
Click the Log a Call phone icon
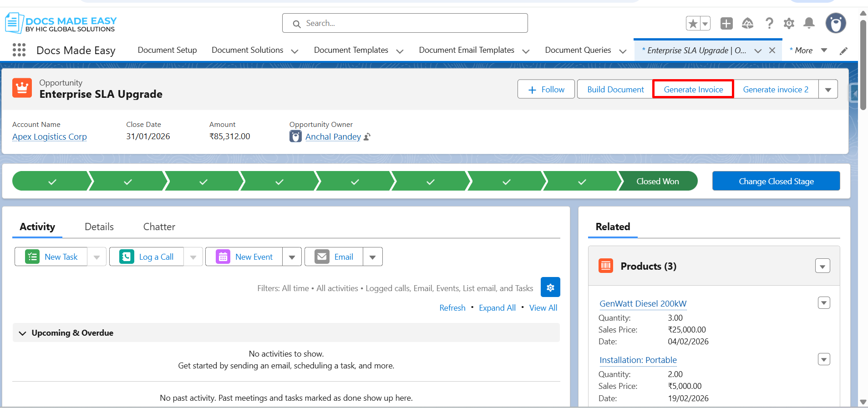127,257
